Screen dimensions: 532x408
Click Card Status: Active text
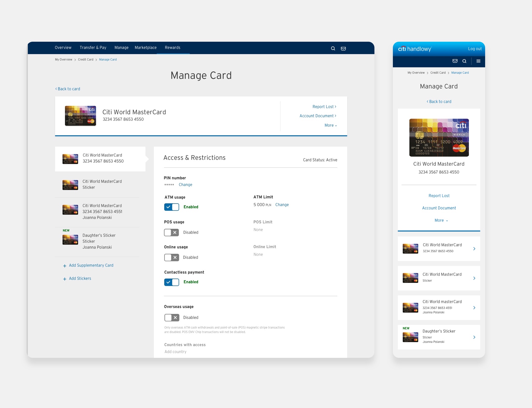[320, 160]
